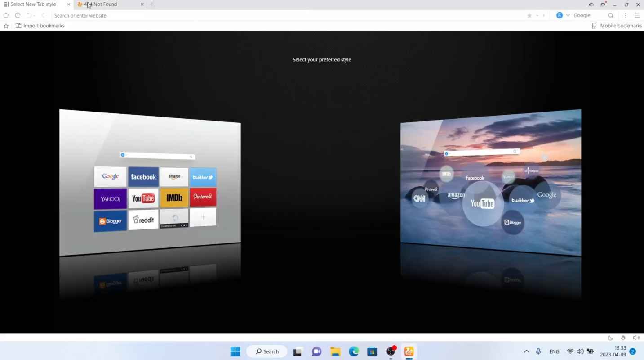
Task: Focus the 'Search or enter website' address bar
Action: point(288,15)
